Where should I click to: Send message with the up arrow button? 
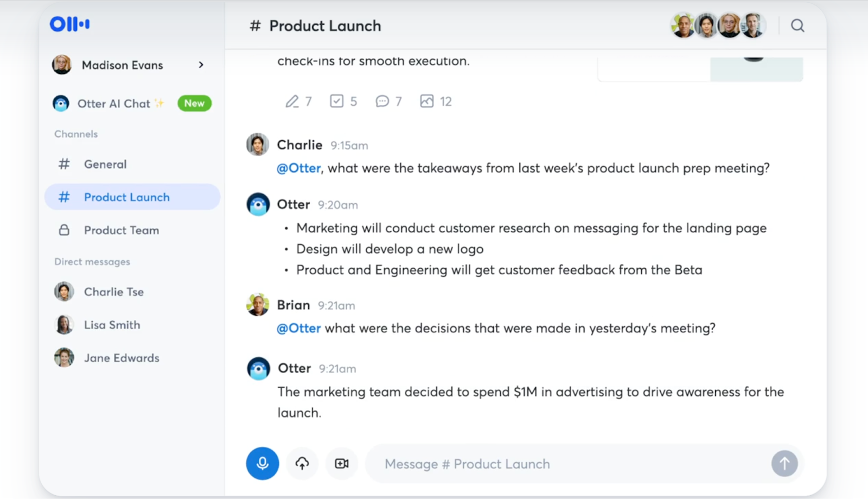pos(784,464)
